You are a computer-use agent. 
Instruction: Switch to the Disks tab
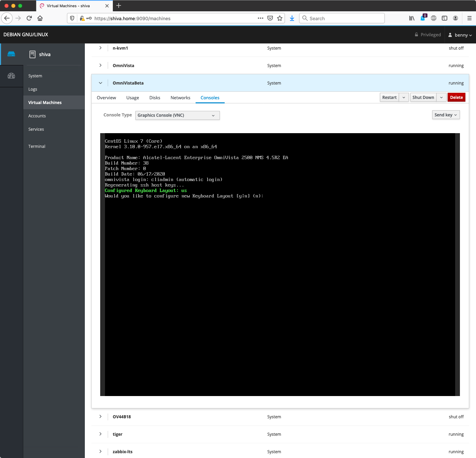point(155,98)
